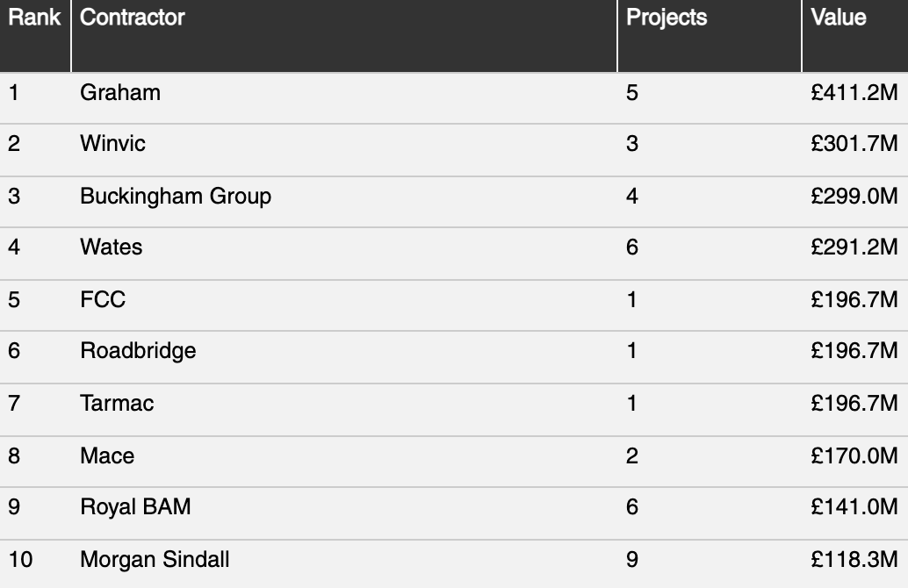Select the £291.2M value for Wates

point(854,247)
